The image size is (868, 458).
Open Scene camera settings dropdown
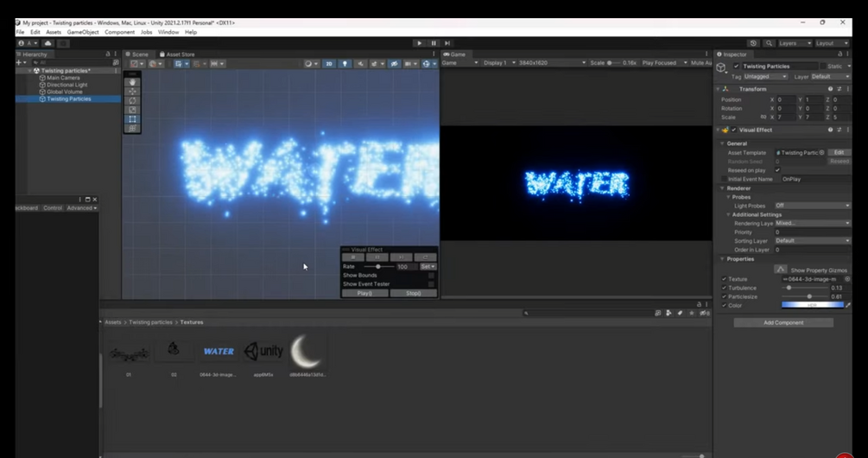(410, 64)
